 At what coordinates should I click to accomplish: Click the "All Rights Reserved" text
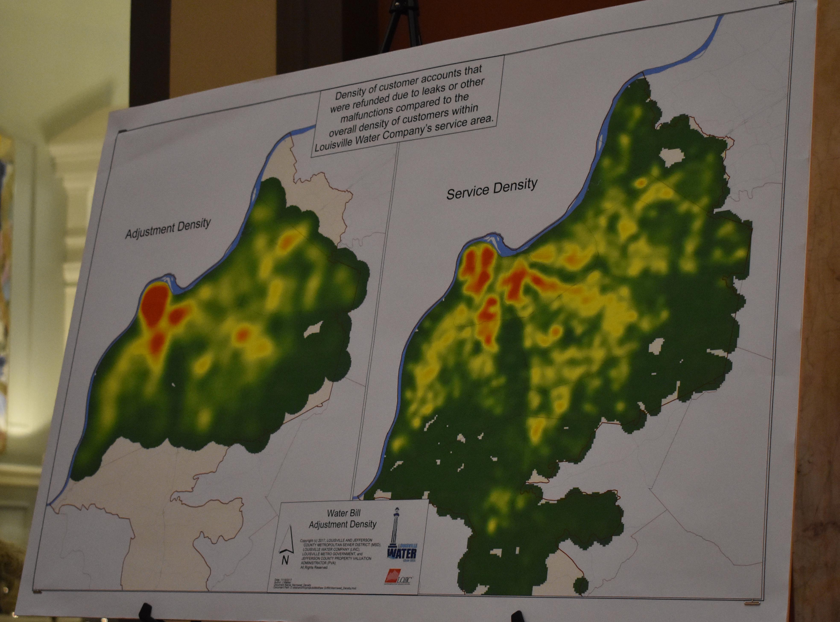[314, 567]
